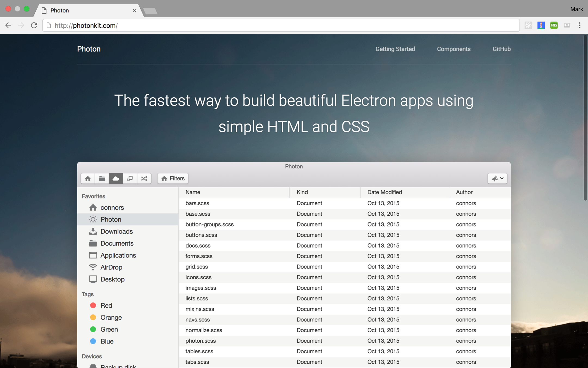Click the folder icon in the Photon toolbar
This screenshot has height=368, width=588.
pos(102,179)
